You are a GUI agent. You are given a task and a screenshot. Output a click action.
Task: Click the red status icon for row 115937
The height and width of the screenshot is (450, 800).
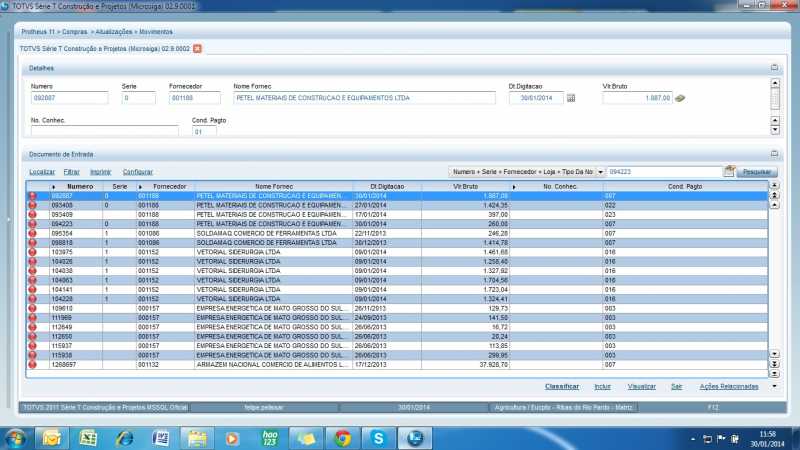(x=33, y=346)
